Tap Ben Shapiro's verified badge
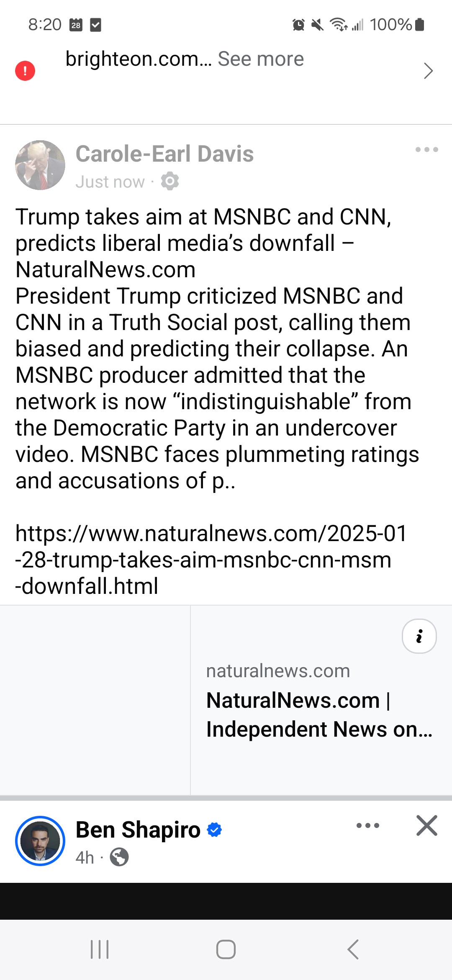The image size is (452, 980). click(x=214, y=830)
